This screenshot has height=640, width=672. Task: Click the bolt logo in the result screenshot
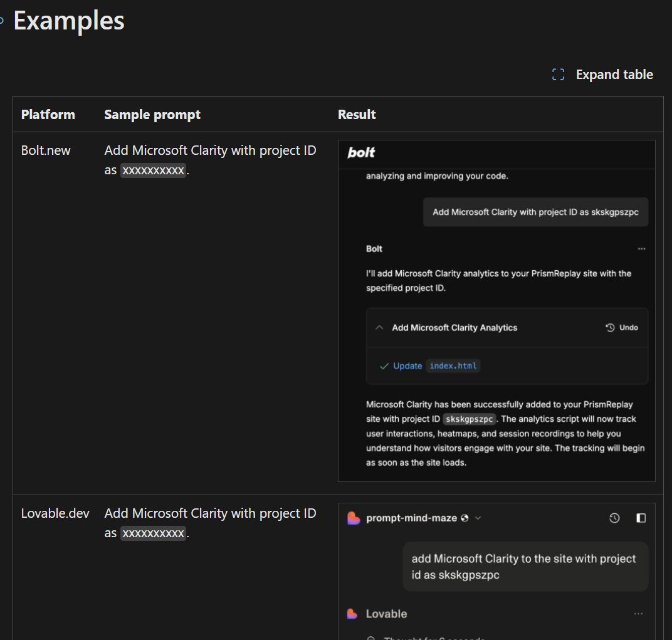(x=361, y=152)
